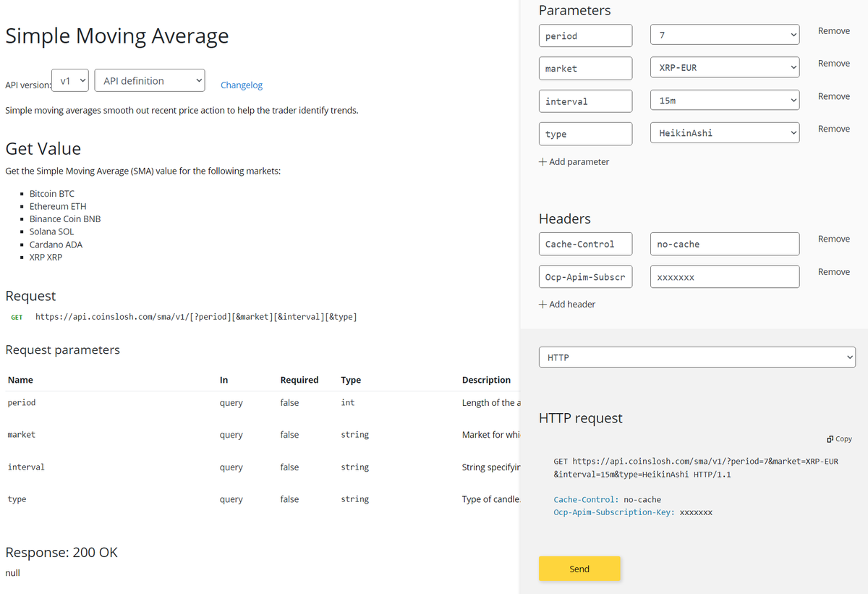Open the type dropdown showing HeikinAshi
The height and width of the screenshot is (594, 868).
(725, 133)
